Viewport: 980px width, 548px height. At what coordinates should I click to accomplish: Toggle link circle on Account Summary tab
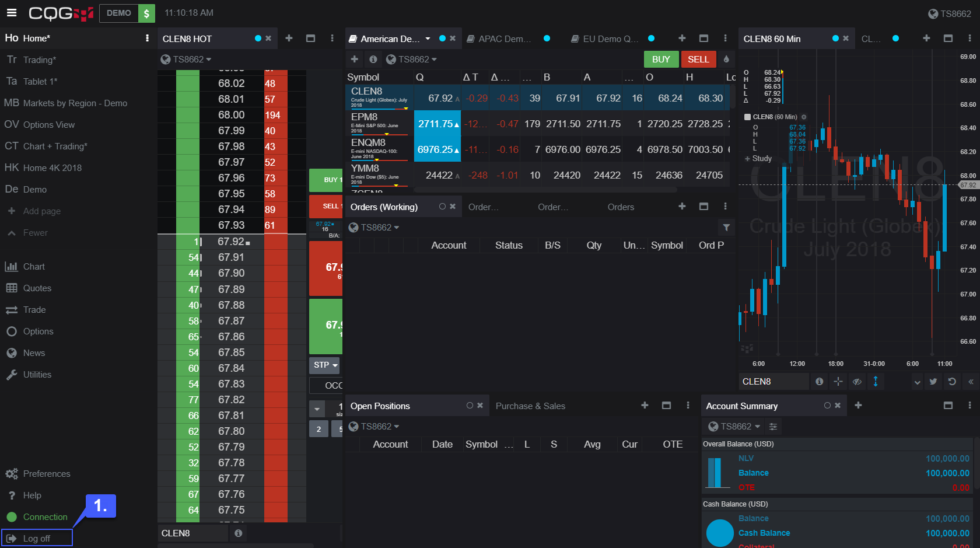827,406
